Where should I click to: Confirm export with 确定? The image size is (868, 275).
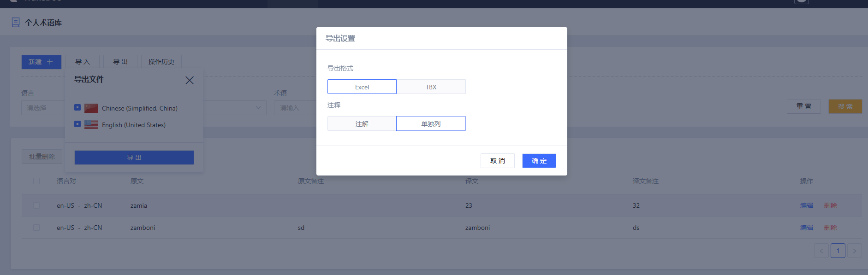click(539, 161)
